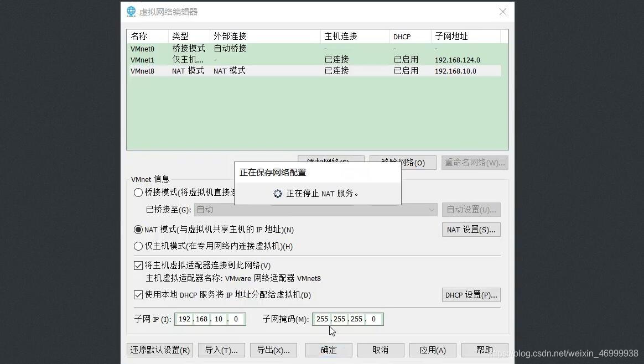Click 主机连接 column header

355,36
